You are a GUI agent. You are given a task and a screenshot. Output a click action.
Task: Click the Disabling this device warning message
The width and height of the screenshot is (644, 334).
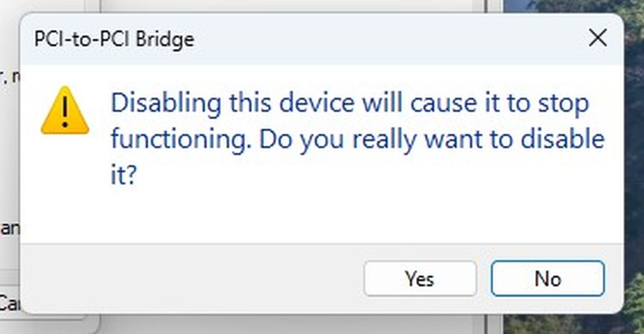(357, 138)
